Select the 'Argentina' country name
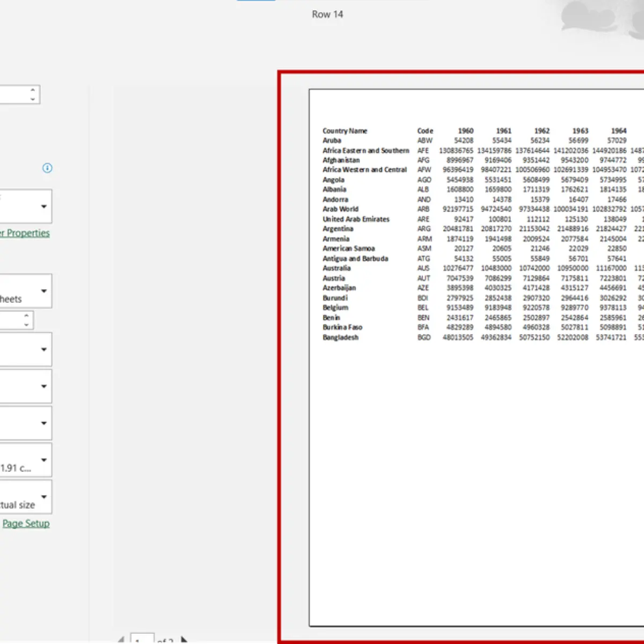This screenshot has height=644, width=644. [338, 229]
